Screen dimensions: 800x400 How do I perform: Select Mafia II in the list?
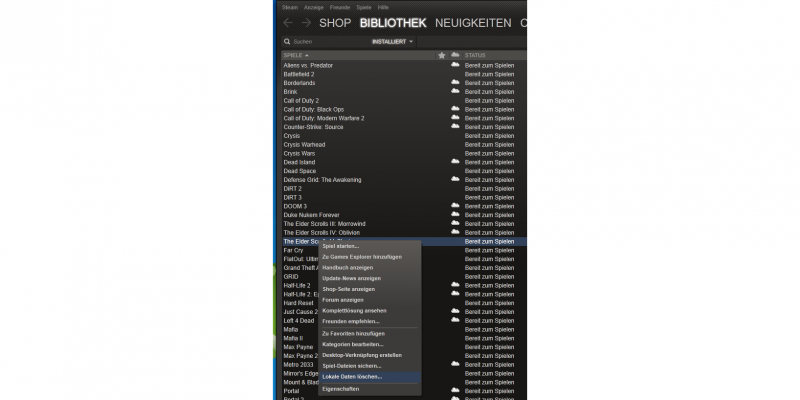pos(293,338)
